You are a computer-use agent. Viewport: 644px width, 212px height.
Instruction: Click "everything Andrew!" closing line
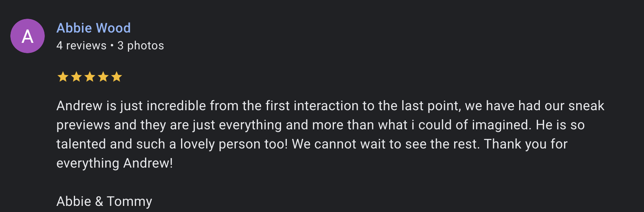pyautogui.click(x=114, y=163)
